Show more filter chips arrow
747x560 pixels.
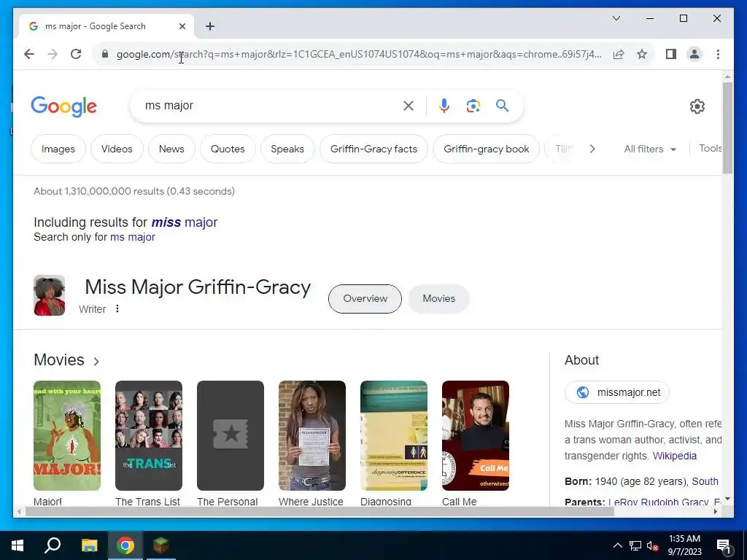592,149
